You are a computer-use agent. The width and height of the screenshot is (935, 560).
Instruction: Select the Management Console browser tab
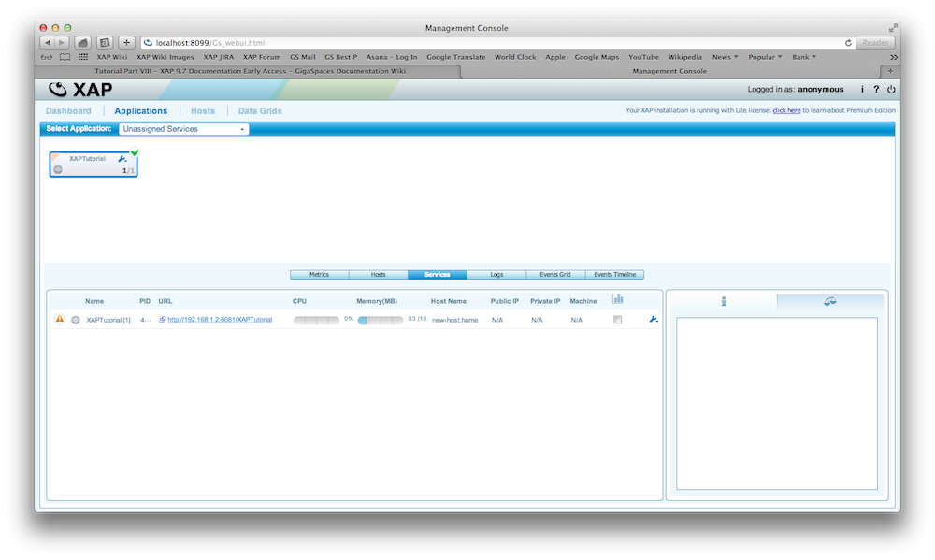pyautogui.click(x=669, y=71)
